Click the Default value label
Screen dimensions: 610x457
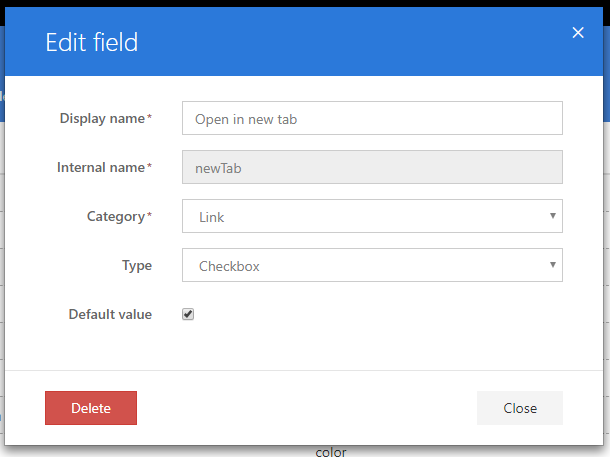point(110,314)
